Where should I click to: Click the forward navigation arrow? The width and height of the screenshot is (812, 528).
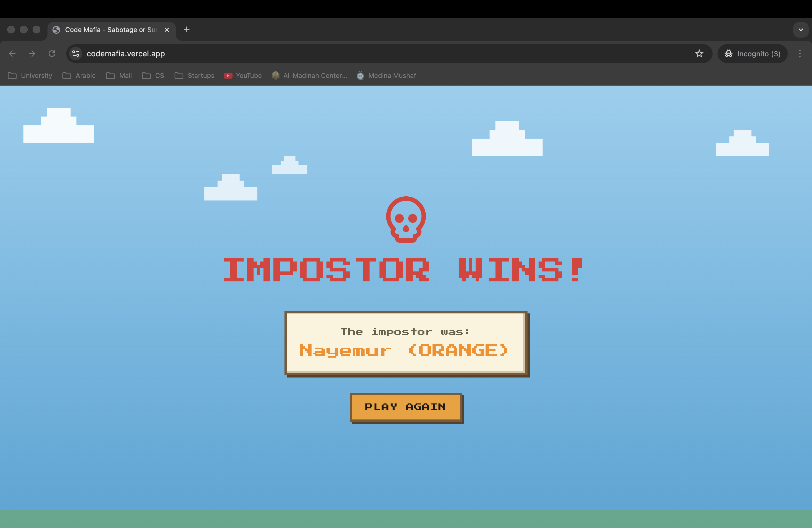pos(32,54)
